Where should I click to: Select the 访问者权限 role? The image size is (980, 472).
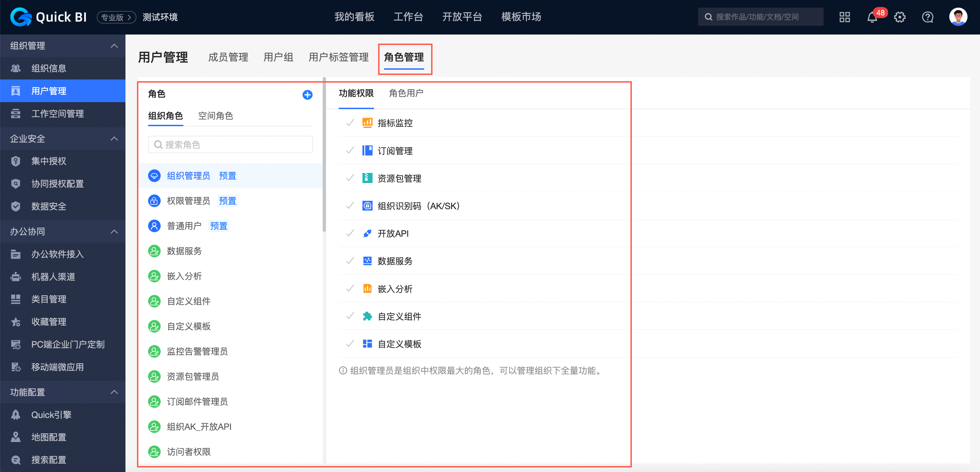[x=231, y=452]
